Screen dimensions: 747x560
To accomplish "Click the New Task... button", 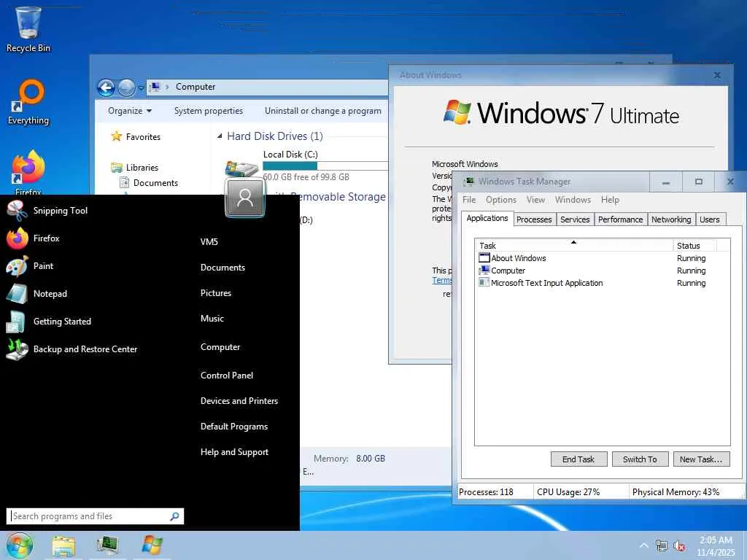I will (x=701, y=459).
